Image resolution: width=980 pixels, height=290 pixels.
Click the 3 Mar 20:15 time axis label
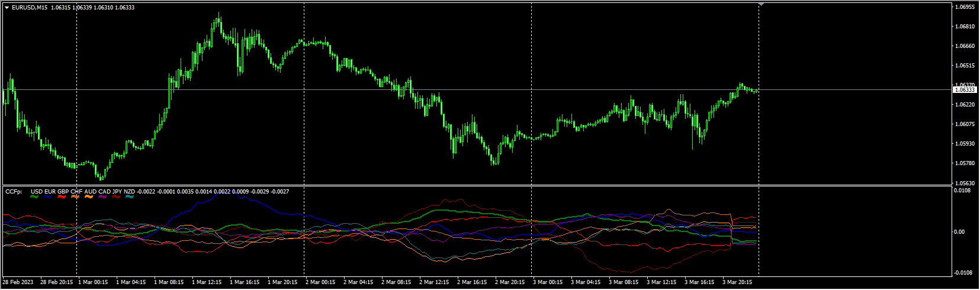(737, 282)
